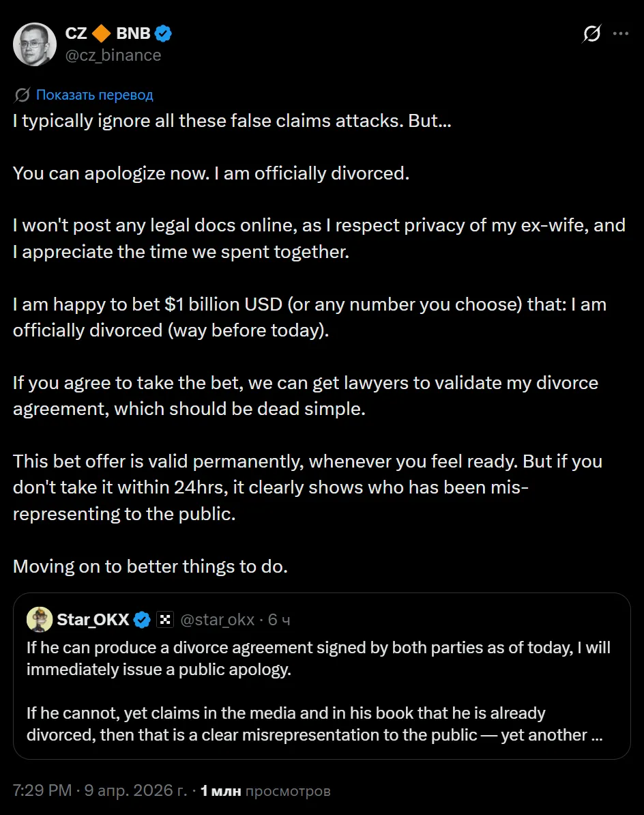
Task: Click the 1 млн просмотров view count
Action: [266, 790]
